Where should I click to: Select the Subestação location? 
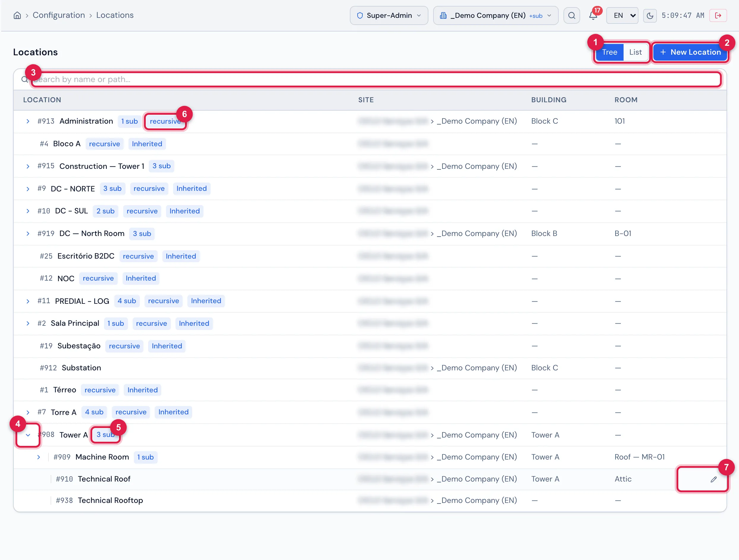pos(79,346)
